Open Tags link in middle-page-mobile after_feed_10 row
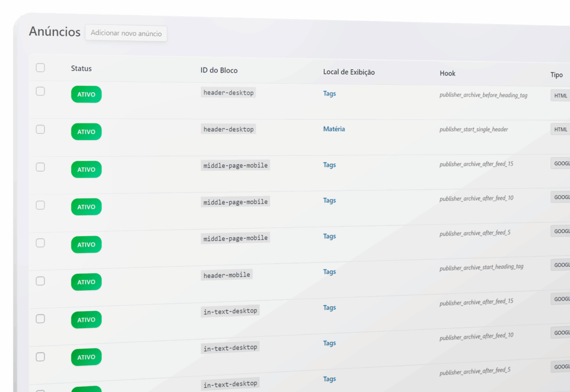Screen dimensions: 570x392 (x=329, y=201)
